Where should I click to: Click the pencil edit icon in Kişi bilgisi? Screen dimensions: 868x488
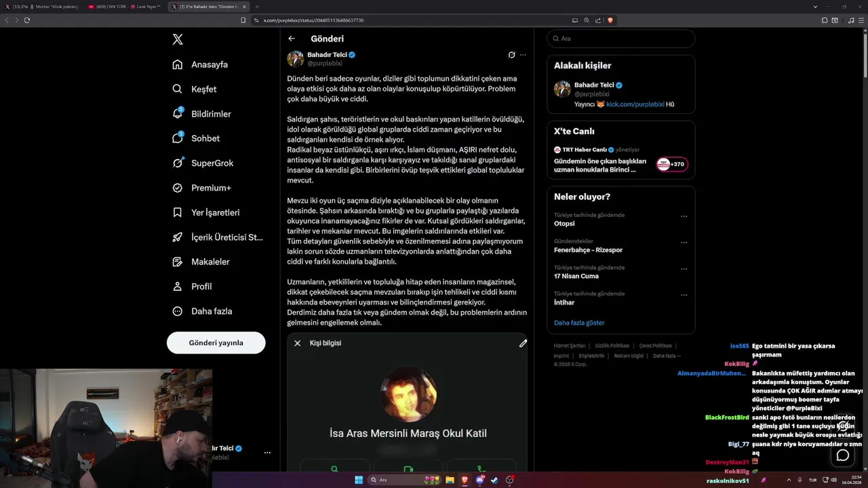pos(523,343)
